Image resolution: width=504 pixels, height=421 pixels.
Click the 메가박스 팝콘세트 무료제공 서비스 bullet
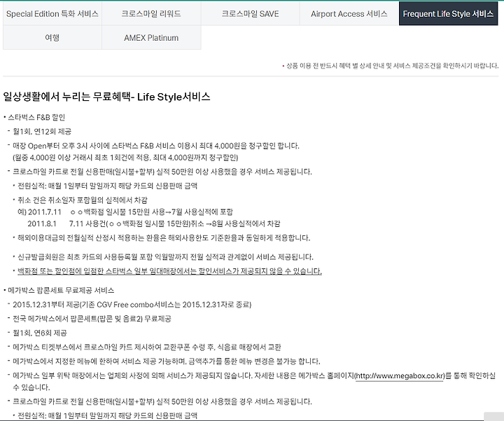tap(61, 291)
